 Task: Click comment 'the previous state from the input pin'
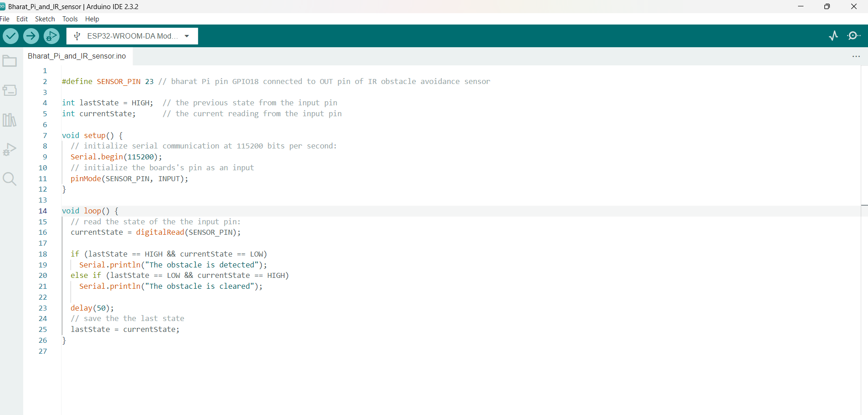click(x=250, y=103)
